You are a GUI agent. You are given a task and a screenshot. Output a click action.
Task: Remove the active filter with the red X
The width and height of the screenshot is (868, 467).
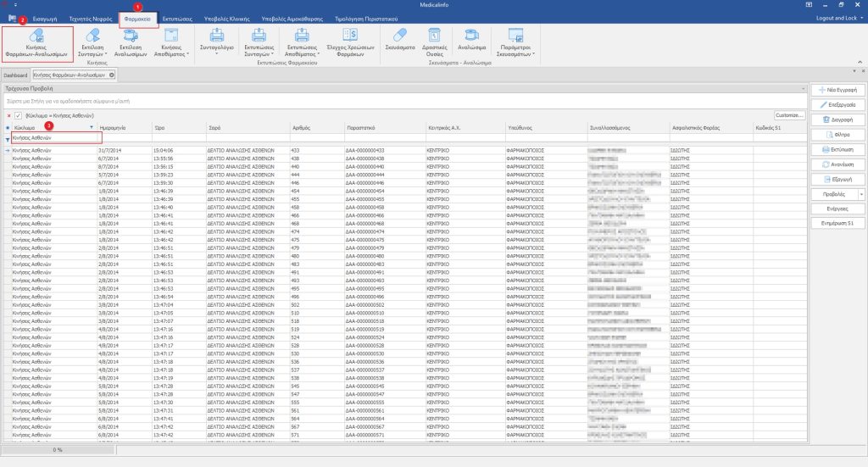[x=8, y=114]
